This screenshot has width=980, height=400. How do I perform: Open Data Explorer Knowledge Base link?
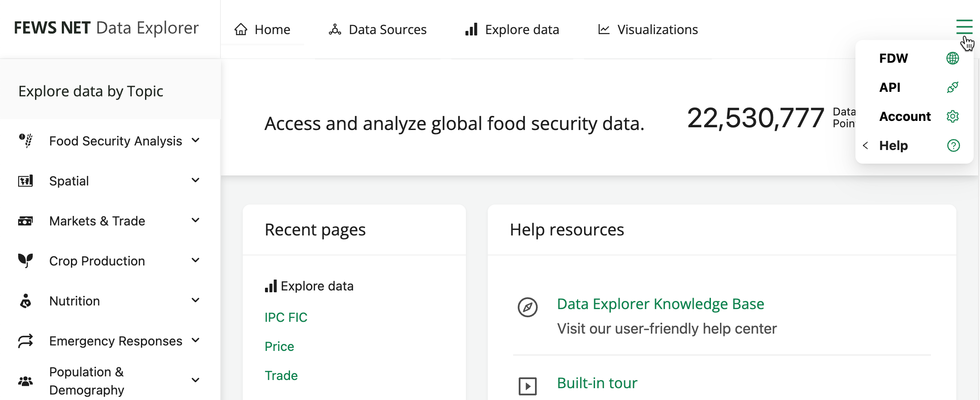tap(660, 304)
